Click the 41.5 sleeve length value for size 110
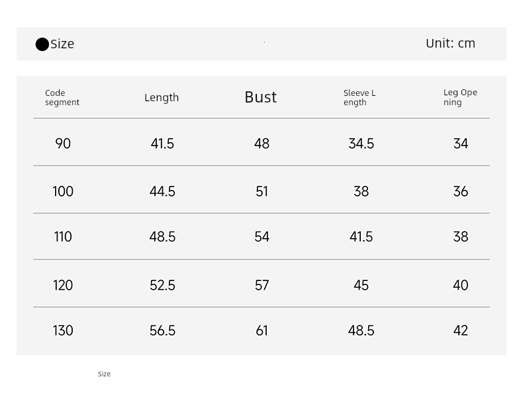 361,237
